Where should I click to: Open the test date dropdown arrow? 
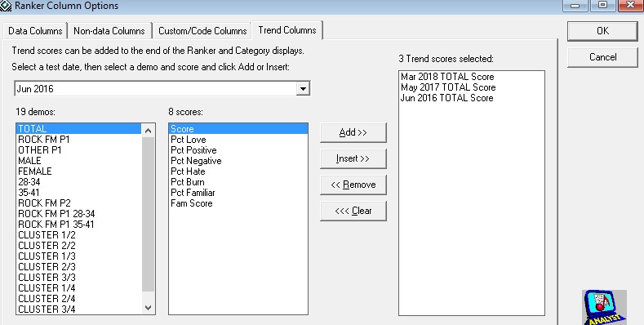click(x=303, y=89)
